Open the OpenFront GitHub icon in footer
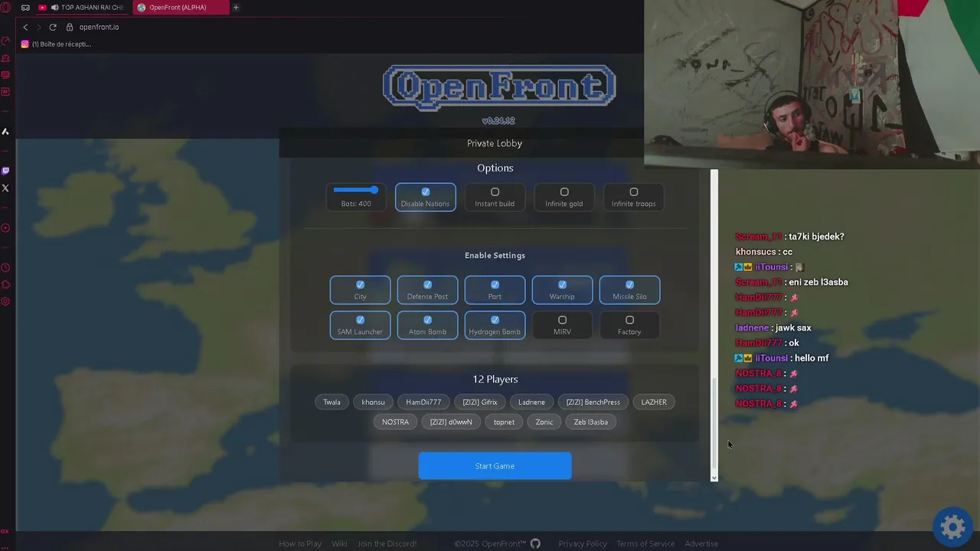The height and width of the screenshot is (551, 980). click(535, 543)
